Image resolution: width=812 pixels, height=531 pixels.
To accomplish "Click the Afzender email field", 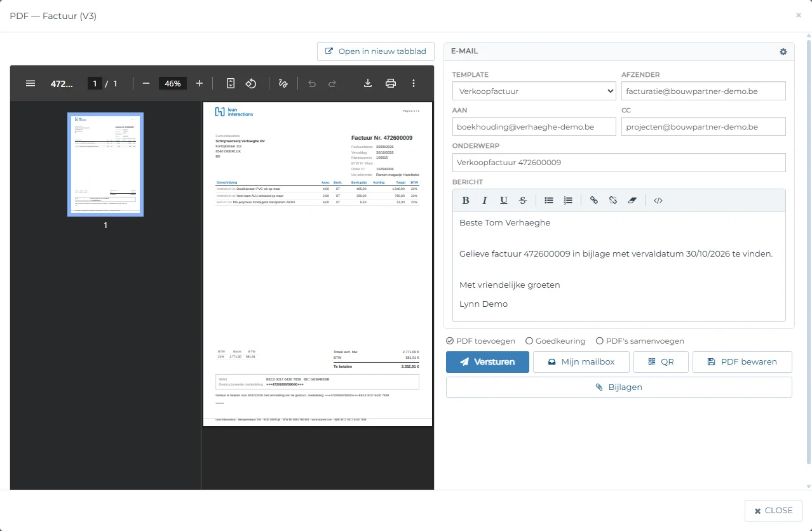I will (703, 91).
